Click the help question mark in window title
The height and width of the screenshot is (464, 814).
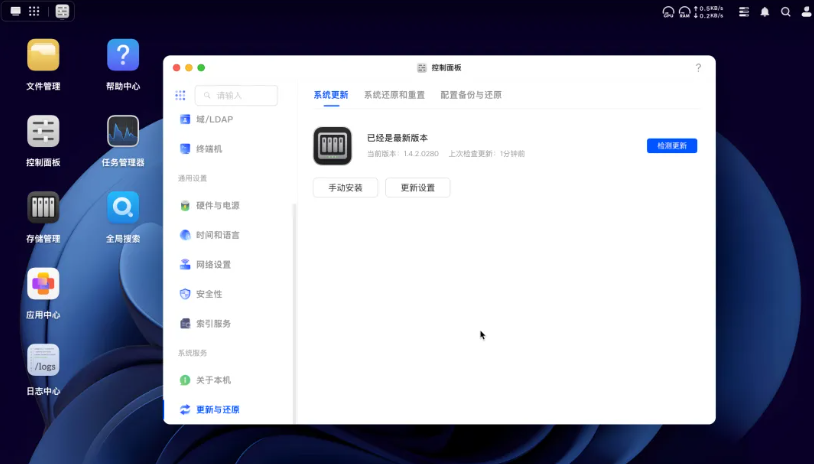[698, 67]
